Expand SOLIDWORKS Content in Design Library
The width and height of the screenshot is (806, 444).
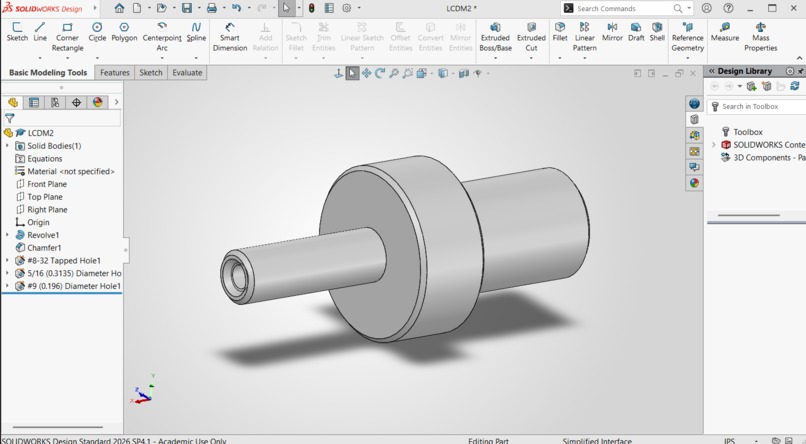(713, 145)
